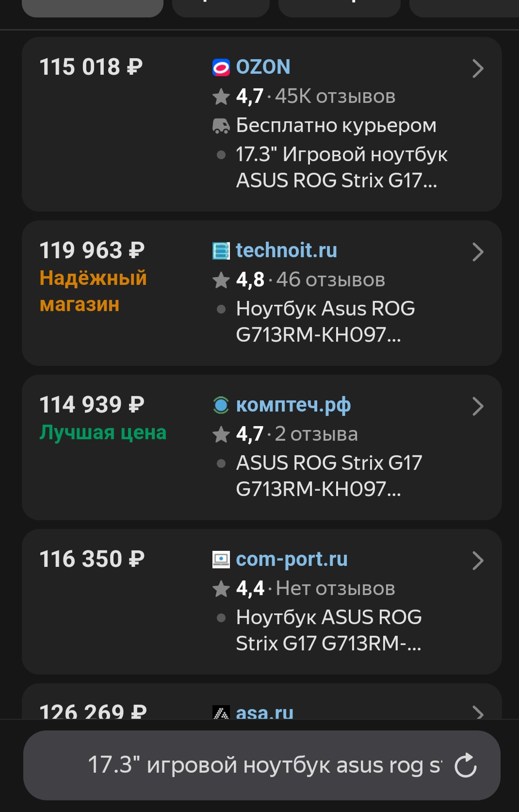Viewport: 519px width, 812px height.
Task: Tap the technoit.ru favicon icon
Action: coord(221,251)
